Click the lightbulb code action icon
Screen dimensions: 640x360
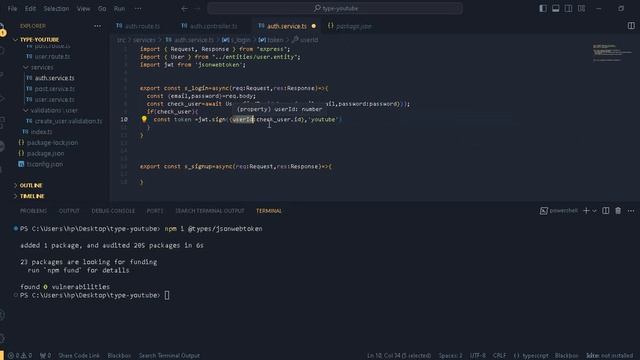click(144, 119)
